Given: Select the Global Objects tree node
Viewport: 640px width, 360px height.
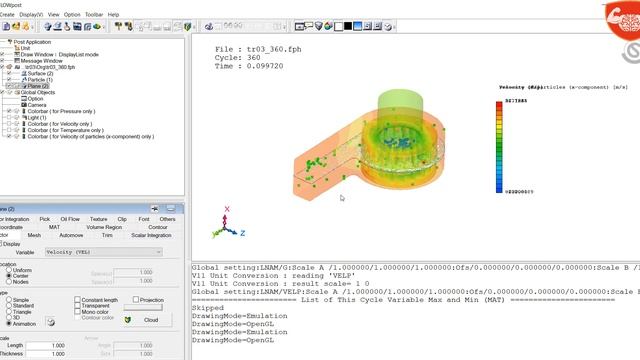Looking at the screenshot, I should [x=38, y=92].
